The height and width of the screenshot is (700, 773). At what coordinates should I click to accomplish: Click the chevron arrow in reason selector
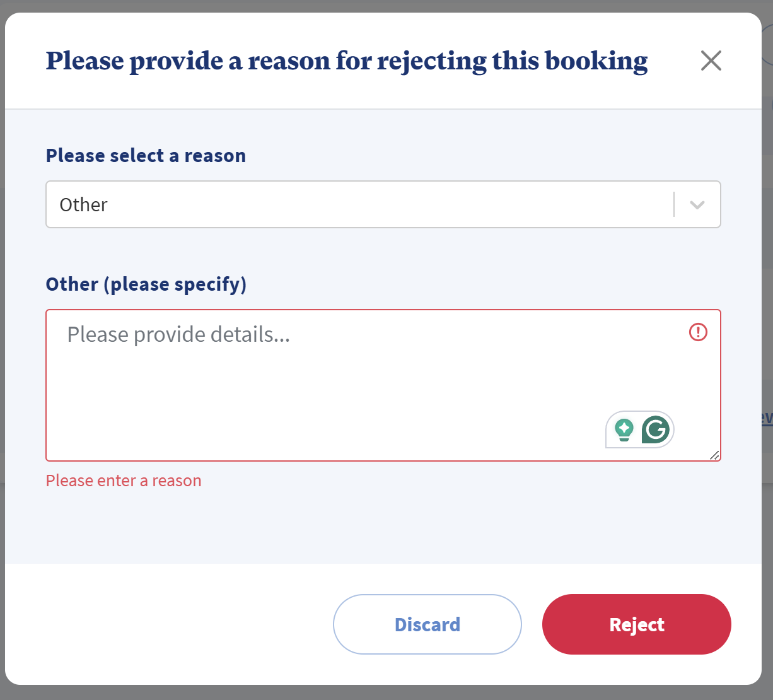pyautogui.click(x=697, y=205)
